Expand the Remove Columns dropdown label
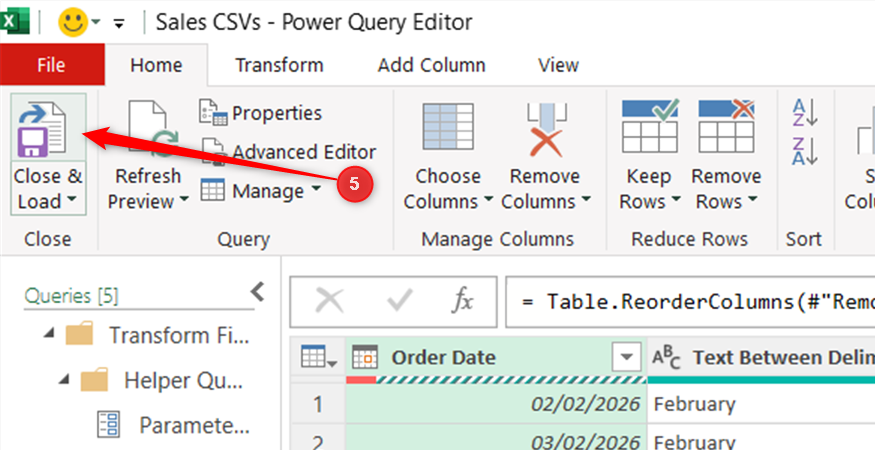The width and height of the screenshot is (875, 450). 546,189
